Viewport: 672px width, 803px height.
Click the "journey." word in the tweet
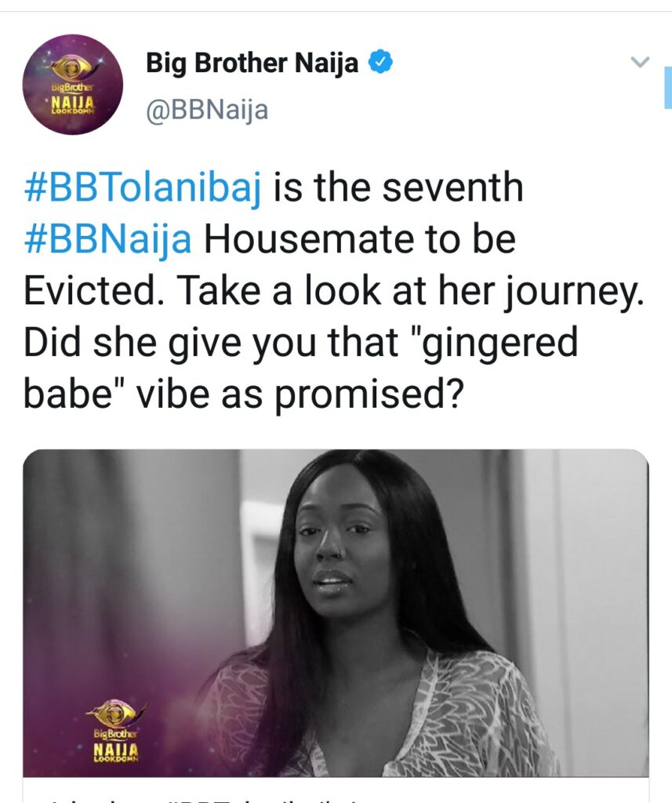[574, 292]
